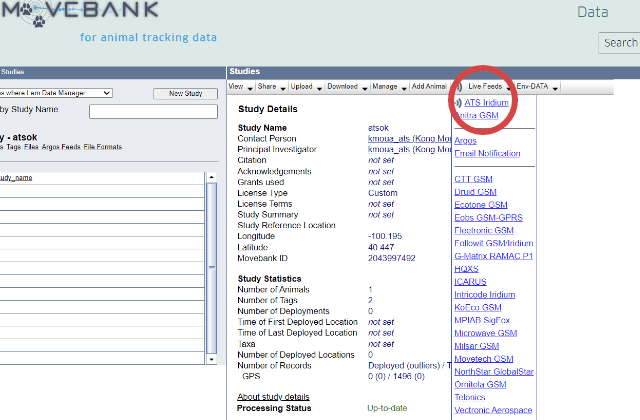Click the study list scrollbar up arrow
Screen dimensions: 640x420
pyautogui.click(x=211, y=177)
